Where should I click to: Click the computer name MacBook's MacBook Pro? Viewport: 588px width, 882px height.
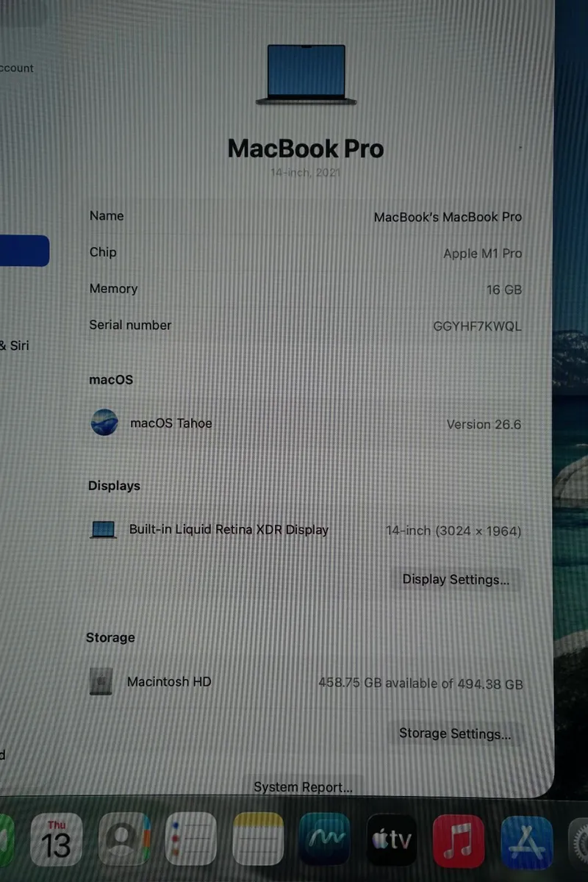click(x=448, y=218)
